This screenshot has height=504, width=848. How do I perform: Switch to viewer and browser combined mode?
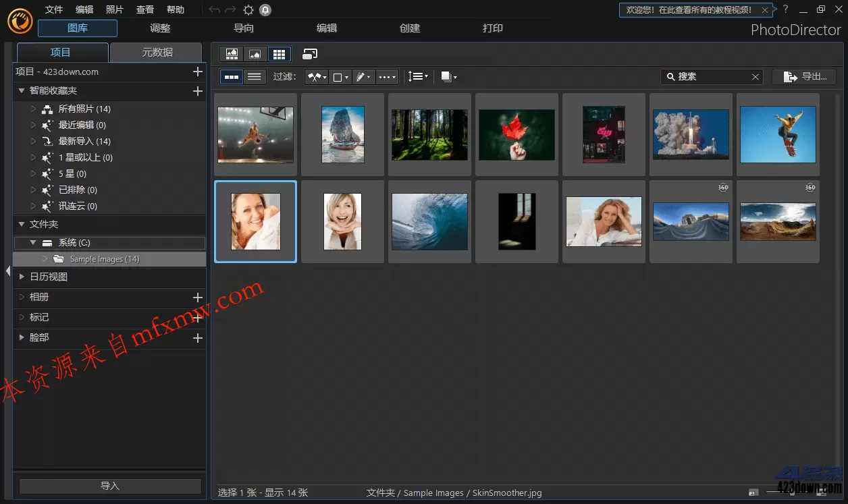coord(232,54)
